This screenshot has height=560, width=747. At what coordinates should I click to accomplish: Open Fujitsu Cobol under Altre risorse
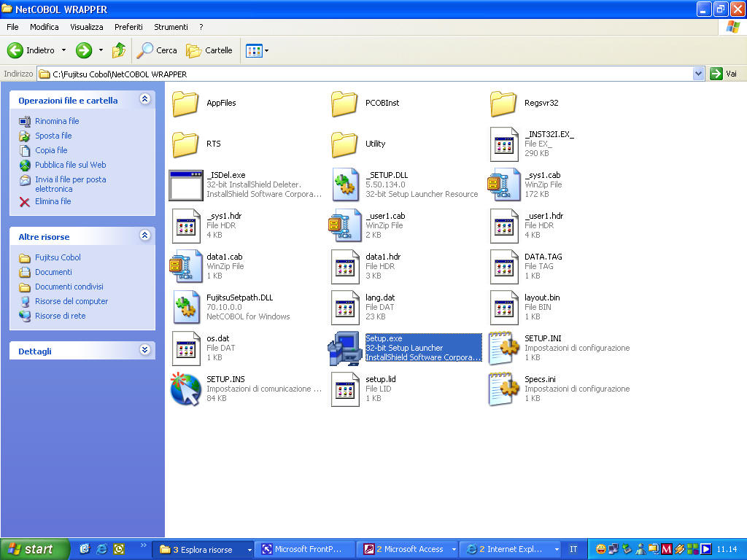[58, 257]
